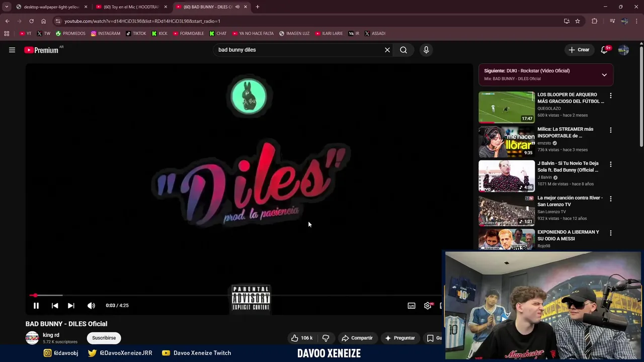Viewport: 644px width, 362px height.
Task: Open the king rd channel avatar
Action: (x=32, y=338)
